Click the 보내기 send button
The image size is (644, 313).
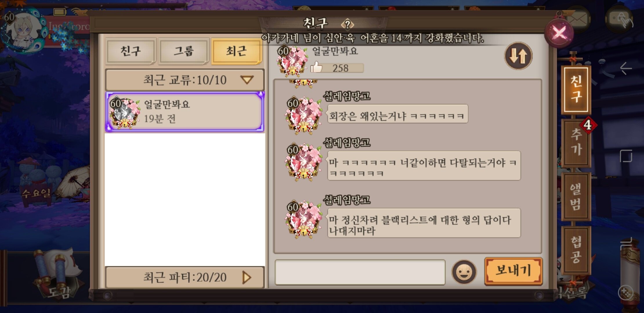tap(513, 271)
